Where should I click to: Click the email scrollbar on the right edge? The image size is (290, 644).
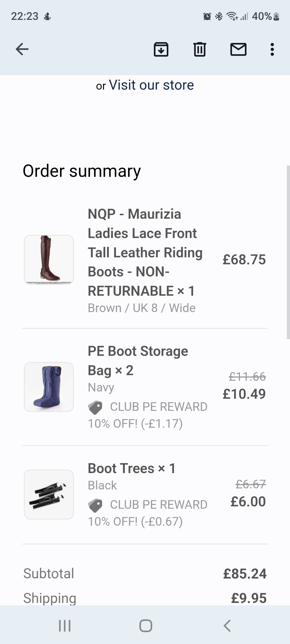[x=288, y=252]
